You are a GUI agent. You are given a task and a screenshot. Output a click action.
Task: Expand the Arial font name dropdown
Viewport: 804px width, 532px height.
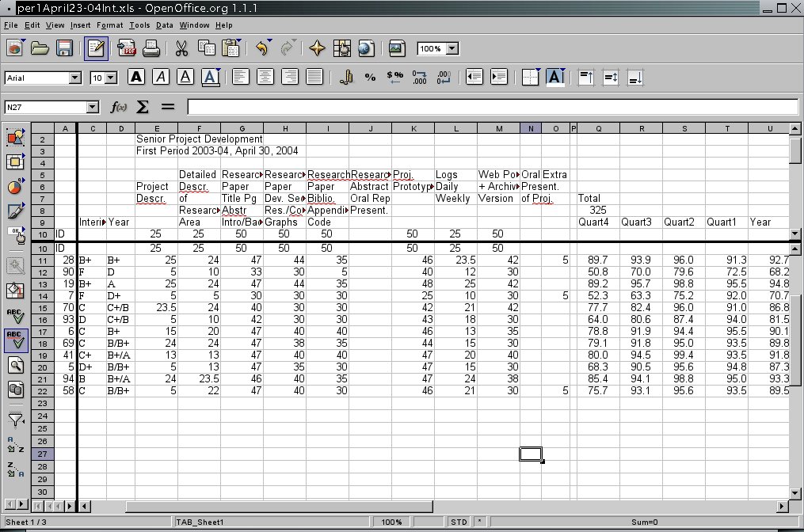click(75, 78)
